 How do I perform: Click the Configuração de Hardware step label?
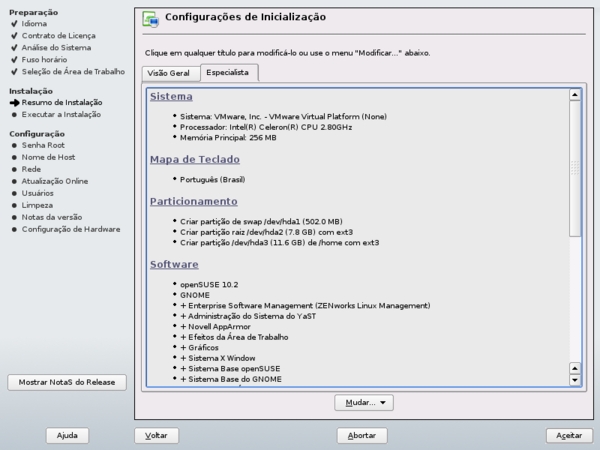coord(71,229)
